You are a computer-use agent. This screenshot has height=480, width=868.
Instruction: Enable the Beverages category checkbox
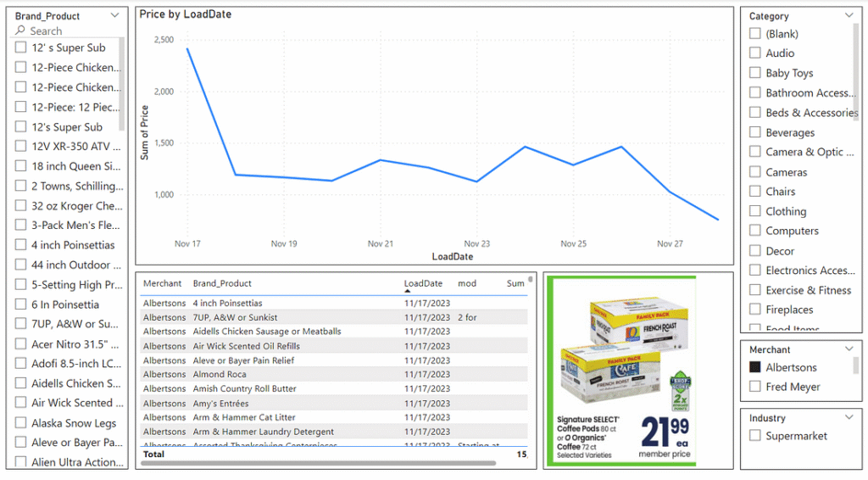click(x=754, y=131)
